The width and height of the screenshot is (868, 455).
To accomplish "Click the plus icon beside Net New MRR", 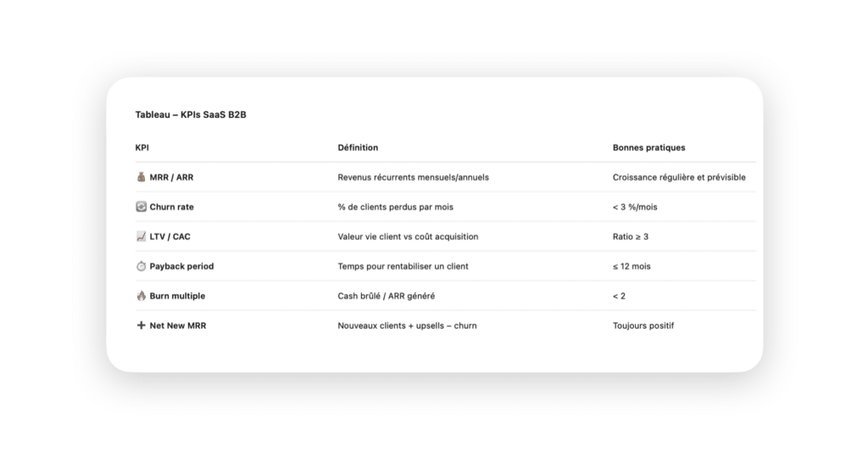I will (x=142, y=325).
